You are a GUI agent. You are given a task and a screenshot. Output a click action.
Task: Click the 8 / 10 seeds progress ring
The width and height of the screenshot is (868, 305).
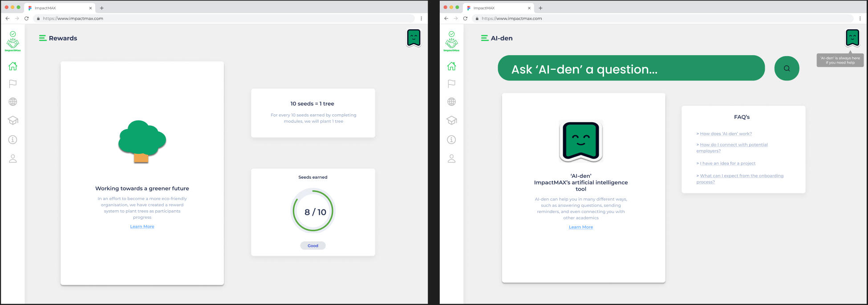[x=313, y=211]
